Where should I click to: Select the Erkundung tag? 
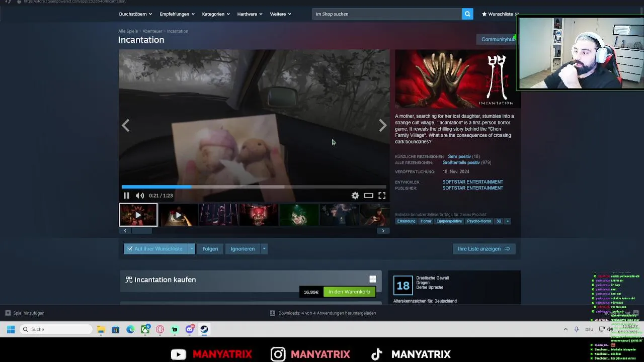click(407, 221)
